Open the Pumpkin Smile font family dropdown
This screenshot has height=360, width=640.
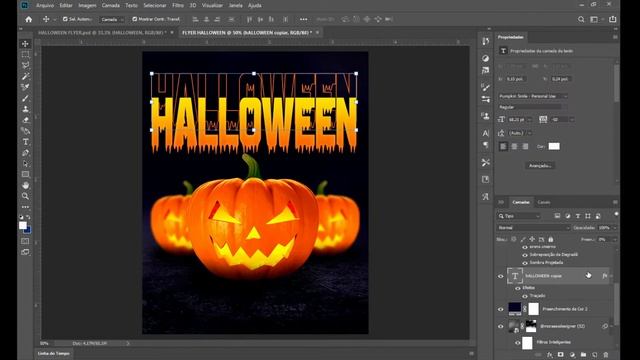click(533, 96)
